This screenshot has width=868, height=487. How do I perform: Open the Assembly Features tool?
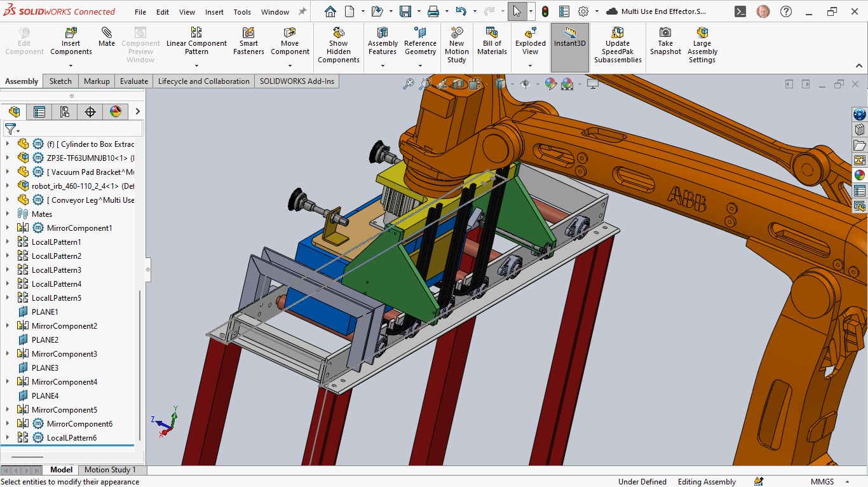click(383, 41)
